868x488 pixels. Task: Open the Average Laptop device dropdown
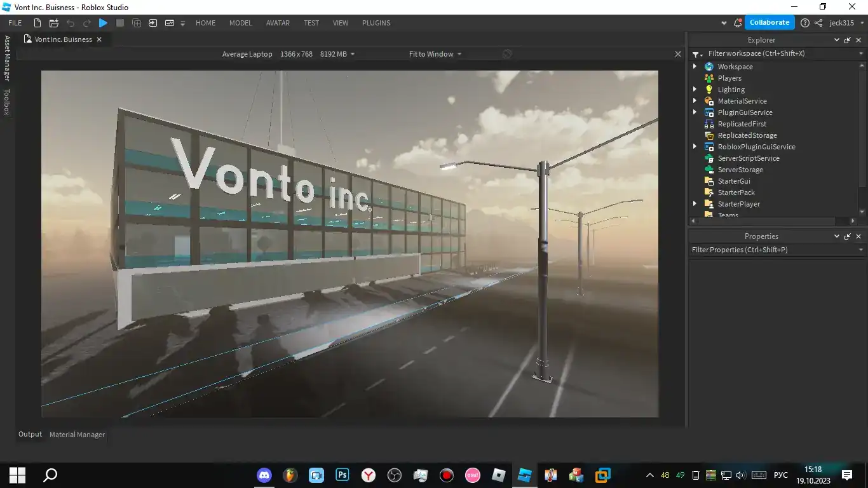point(288,54)
